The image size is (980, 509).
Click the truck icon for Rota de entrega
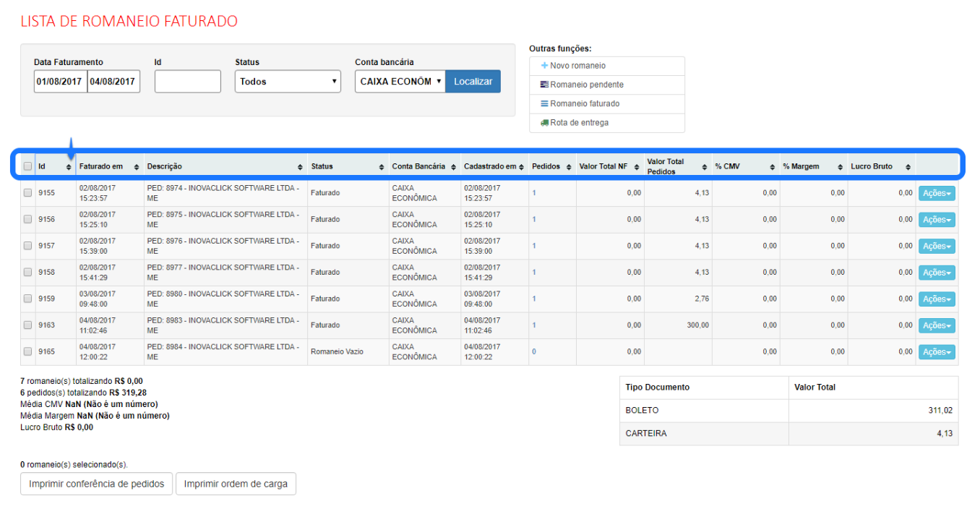[544, 123]
